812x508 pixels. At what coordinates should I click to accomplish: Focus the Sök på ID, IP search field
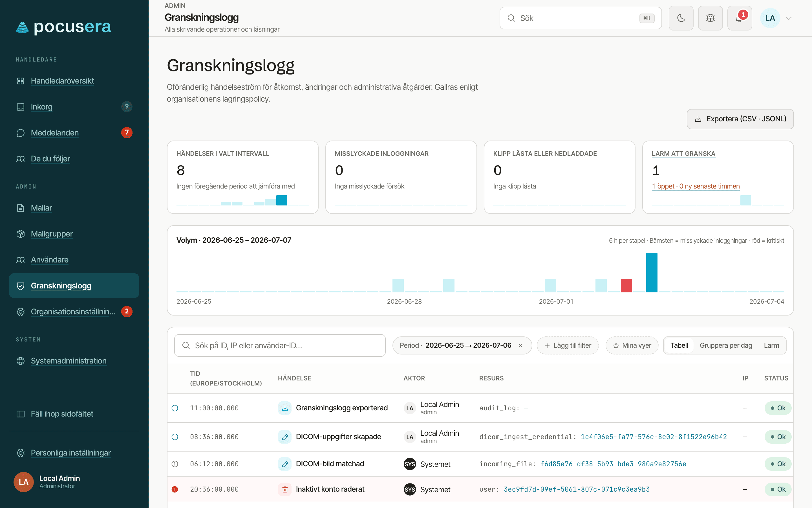(x=280, y=345)
